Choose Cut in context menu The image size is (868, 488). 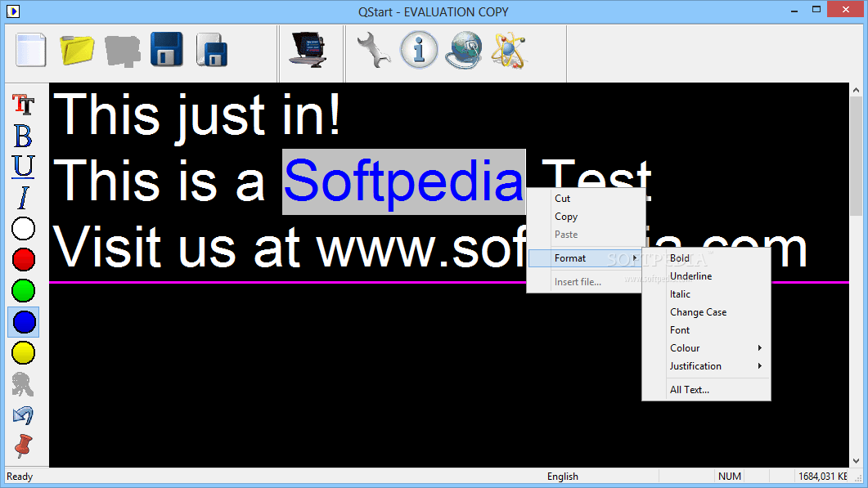587,198
